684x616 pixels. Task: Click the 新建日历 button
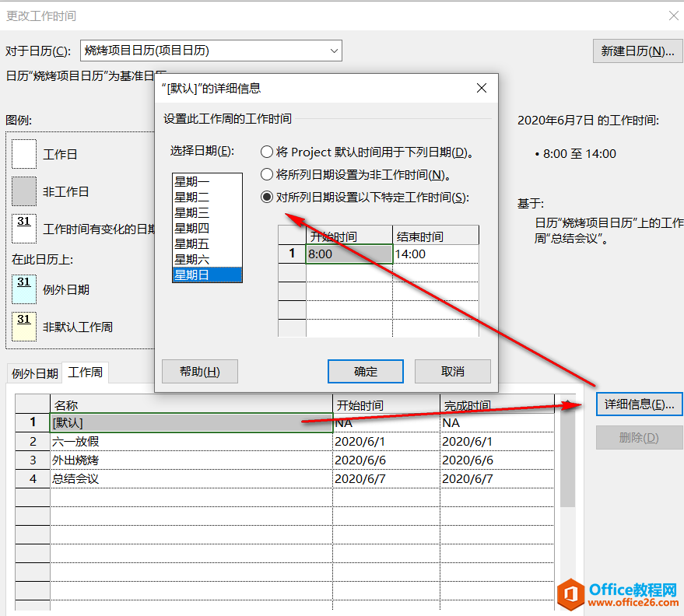pyautogui.click(x=637, y=51)
